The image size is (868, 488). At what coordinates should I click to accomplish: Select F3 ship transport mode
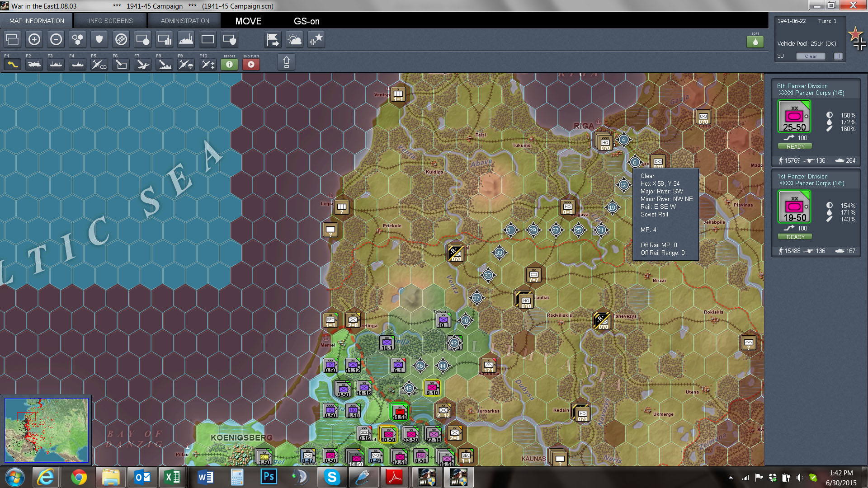(56, 65)
